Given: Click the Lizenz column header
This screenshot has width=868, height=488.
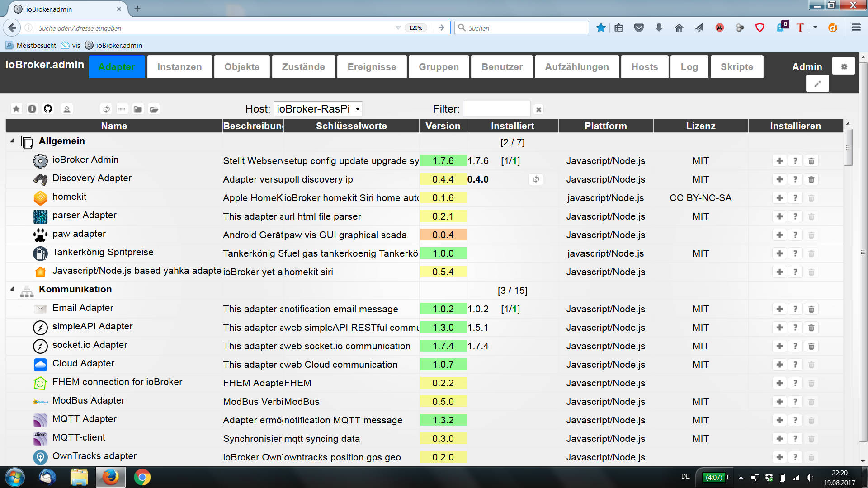Looking at the screenshot, I should [x=701, y=126].
